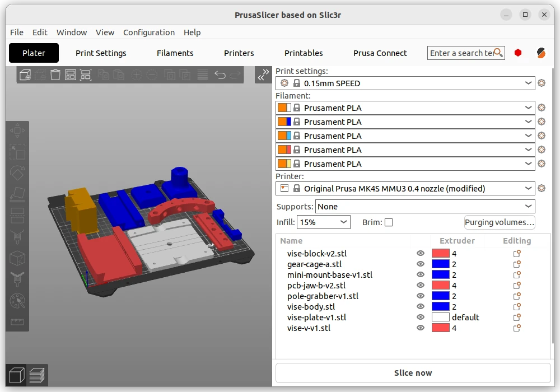560x392 pixels.
Task: Click the Arrange icon with corner brackets
Action: click(86, 75)
